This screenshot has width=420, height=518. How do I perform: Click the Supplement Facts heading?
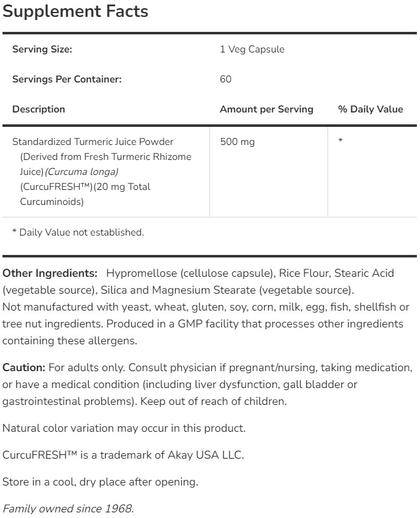pos(76,11)
